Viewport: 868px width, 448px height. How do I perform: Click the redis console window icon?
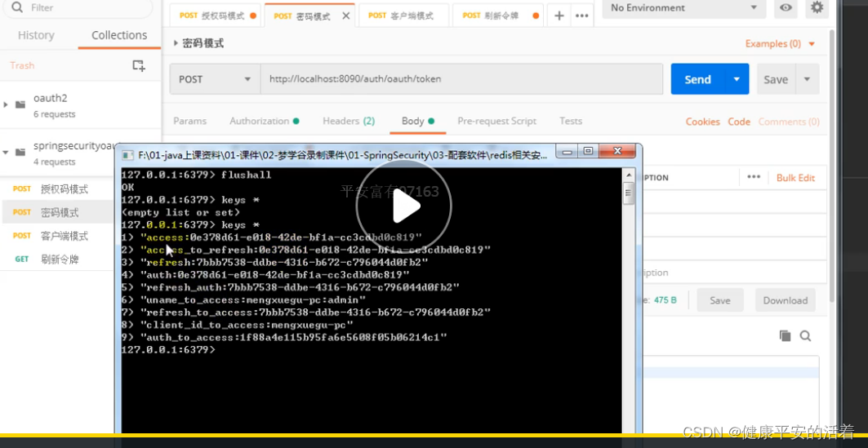[x=128, y=155]
